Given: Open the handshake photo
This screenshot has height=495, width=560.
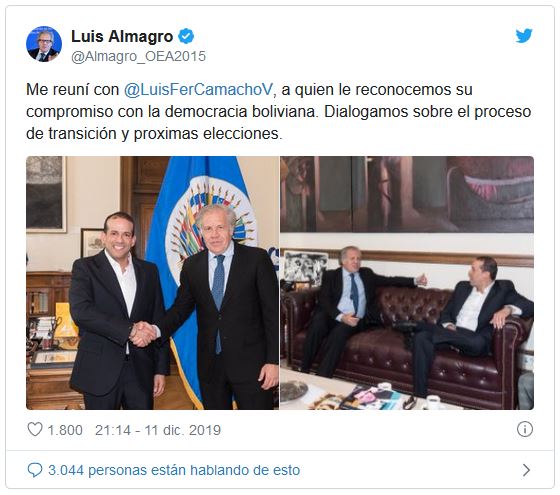Looking at the screenshot, I should (152, 283).
